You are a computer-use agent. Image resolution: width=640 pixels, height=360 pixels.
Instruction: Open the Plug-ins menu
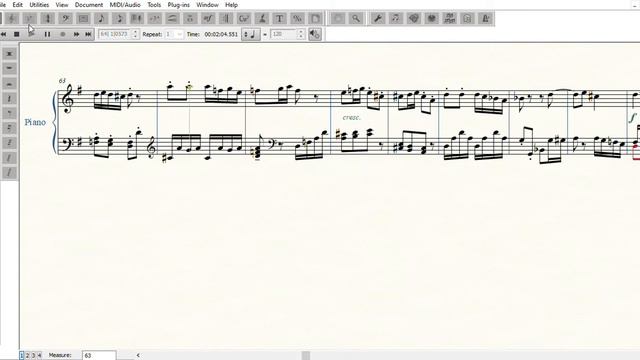[x=178, y=5]
